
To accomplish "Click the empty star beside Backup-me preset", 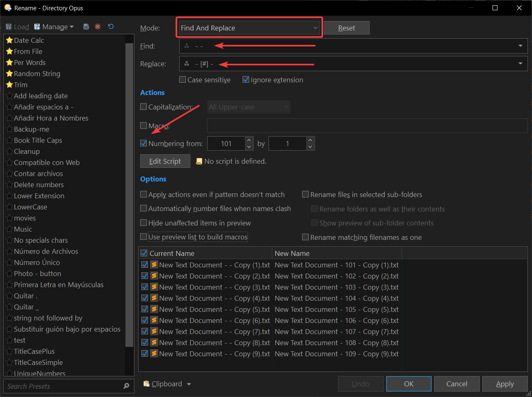I will (x=9, y=129).
